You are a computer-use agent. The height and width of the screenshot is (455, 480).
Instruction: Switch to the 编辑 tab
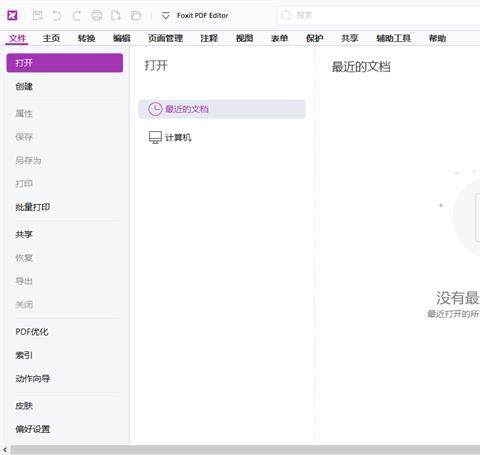(122, 38)
